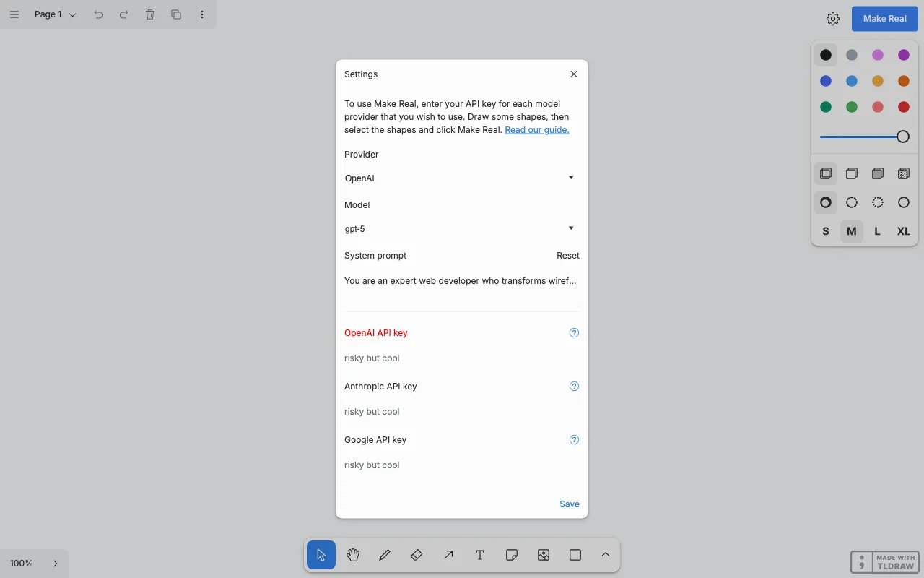
Task: Set size to L
Action: tap(878, 231)
